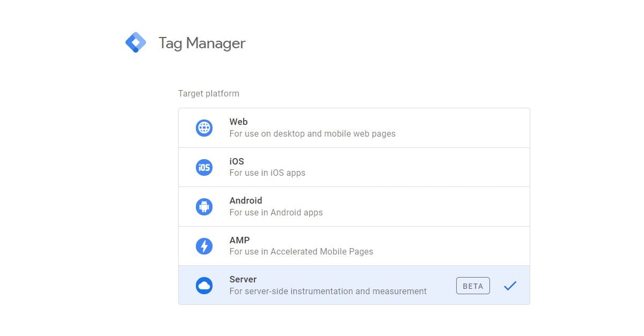644x336 pixels.
Task: Click the Web globe icon
Action: tap(204, 128)
